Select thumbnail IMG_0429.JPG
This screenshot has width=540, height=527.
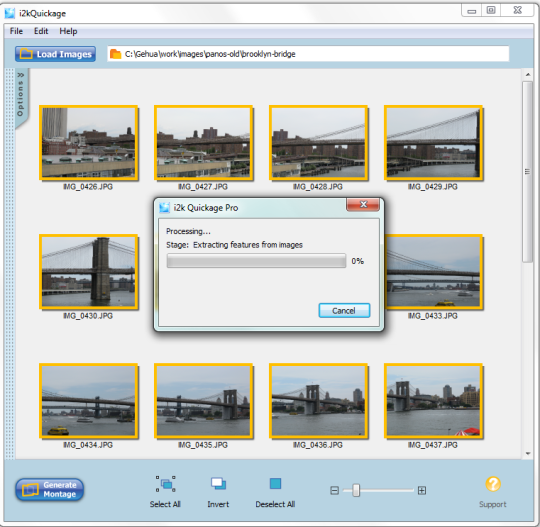click(x=434, y=143)
